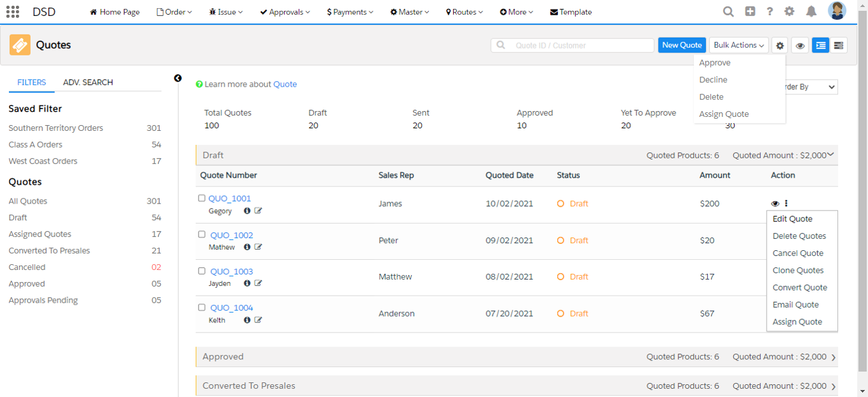This screenshot has height=397, width=868.
Task: Open the apps grid launcher icon
Action: click(x=12, y=11)
